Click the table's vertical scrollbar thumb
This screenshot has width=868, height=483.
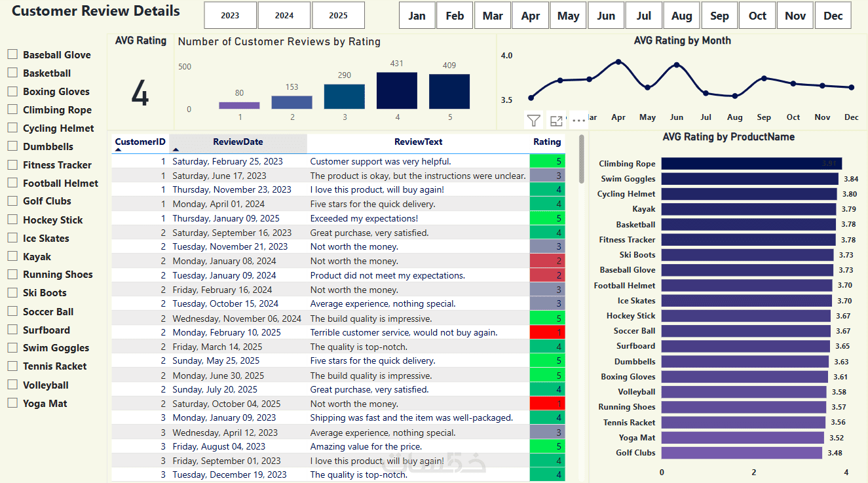581,159
